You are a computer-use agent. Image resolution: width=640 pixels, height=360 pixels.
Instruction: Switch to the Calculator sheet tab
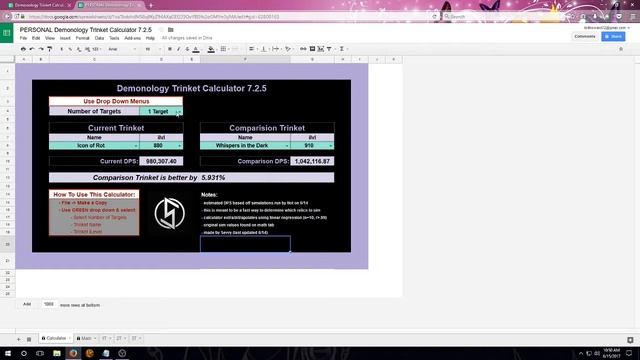[56, 338]
